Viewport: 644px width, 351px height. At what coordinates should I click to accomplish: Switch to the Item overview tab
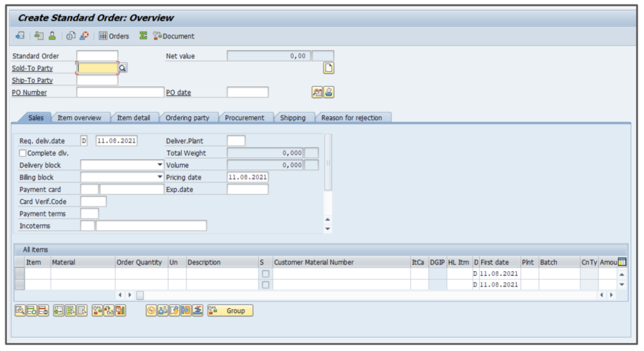pyautogui.click(x=79, y=118)
